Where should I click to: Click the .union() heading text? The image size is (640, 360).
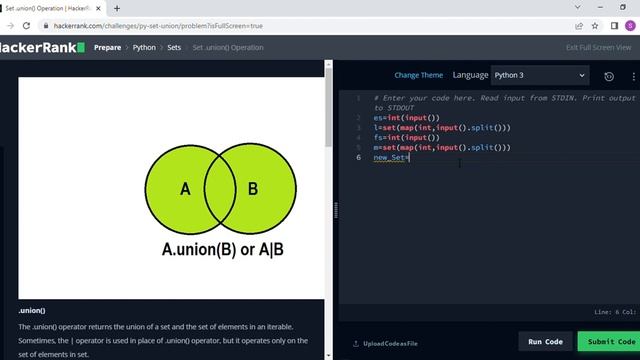tap(32, 311)
